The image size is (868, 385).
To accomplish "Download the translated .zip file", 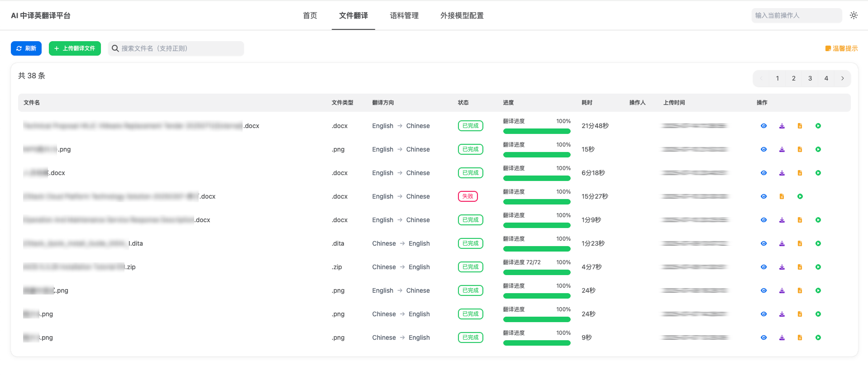I will [782, 267].
